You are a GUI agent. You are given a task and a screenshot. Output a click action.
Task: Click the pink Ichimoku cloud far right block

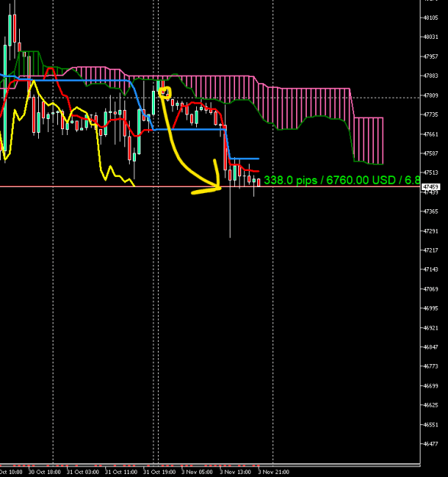click(x=369, y=140)
